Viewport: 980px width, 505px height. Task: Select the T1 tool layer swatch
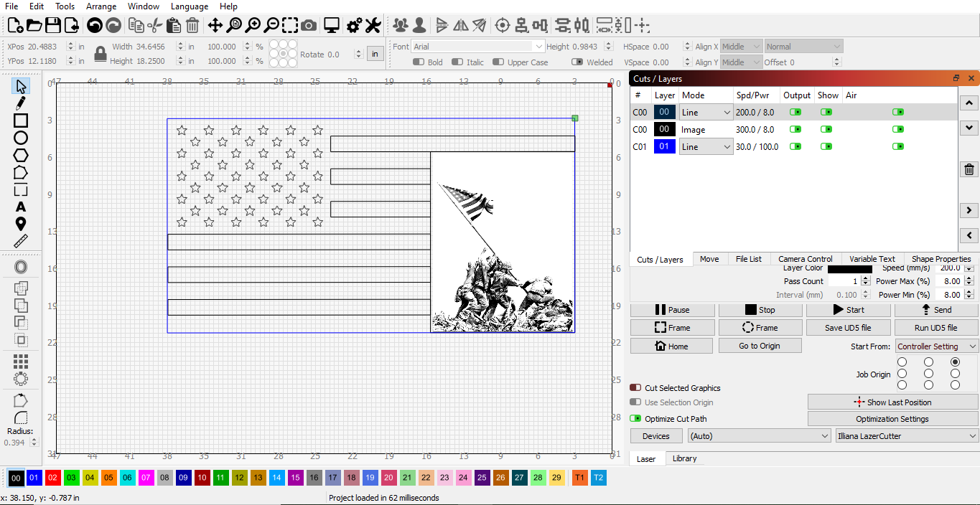tap(579, 478)
